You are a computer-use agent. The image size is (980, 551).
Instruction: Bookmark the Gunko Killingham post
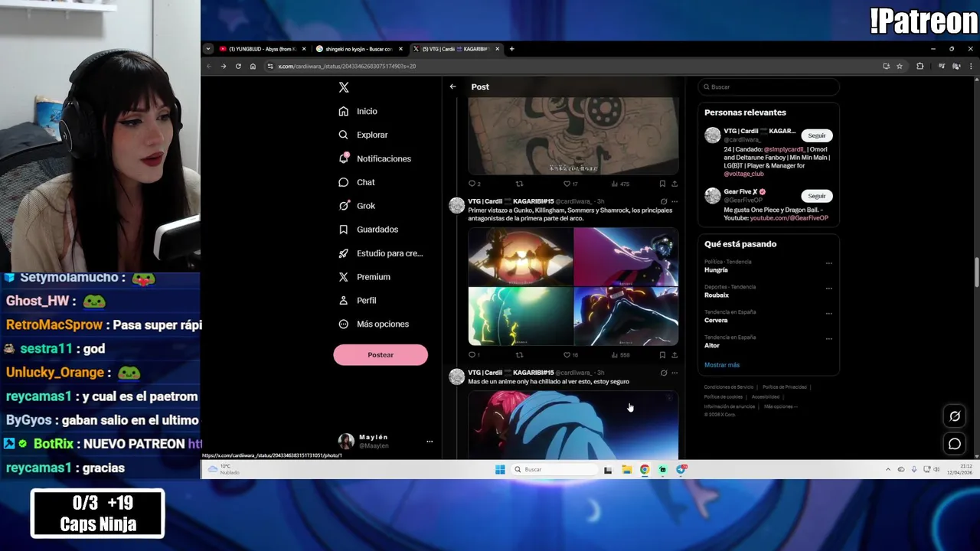662,355
